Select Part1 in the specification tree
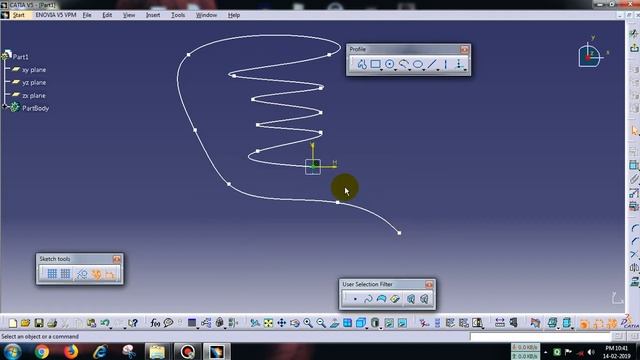Viewport: 640px width, 360px height. [x=20, y=57]
